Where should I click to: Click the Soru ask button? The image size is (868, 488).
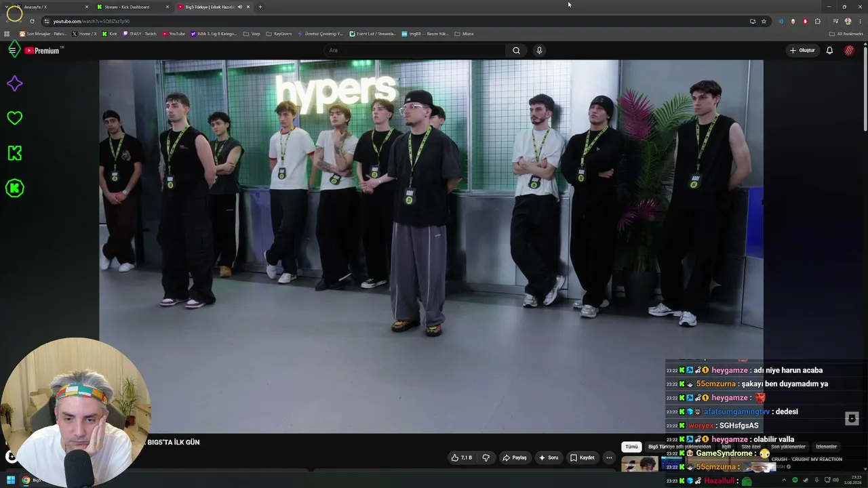tap(549, 457)
